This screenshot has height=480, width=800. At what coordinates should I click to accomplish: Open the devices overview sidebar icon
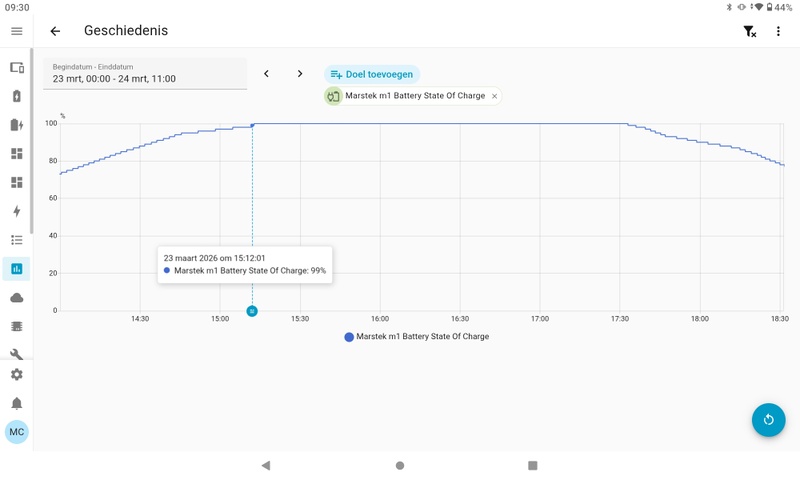click(x=17, y=67)
